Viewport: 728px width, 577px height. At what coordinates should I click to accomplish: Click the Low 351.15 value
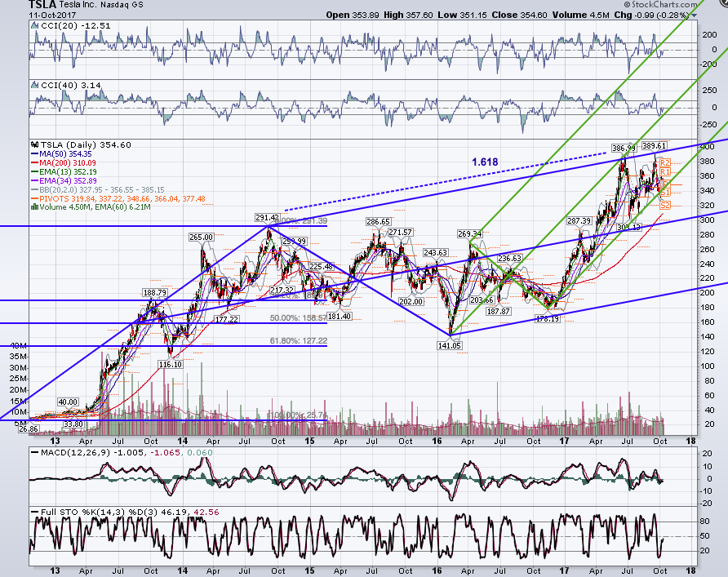462,15
